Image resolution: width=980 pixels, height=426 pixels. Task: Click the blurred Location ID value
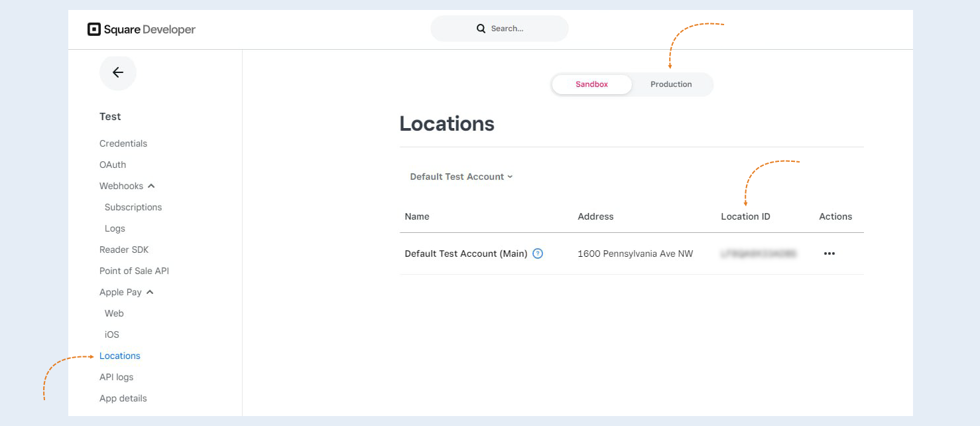tap(758, 253)
